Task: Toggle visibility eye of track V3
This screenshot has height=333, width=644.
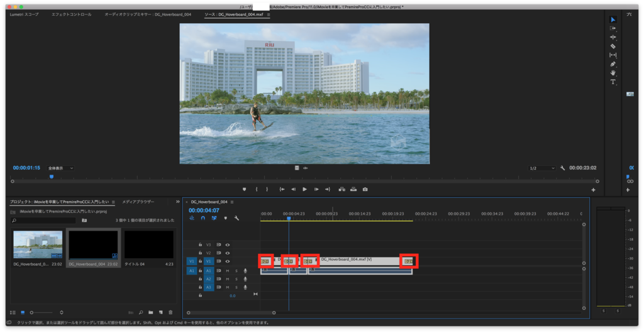Action: click(x=228, y=245)
